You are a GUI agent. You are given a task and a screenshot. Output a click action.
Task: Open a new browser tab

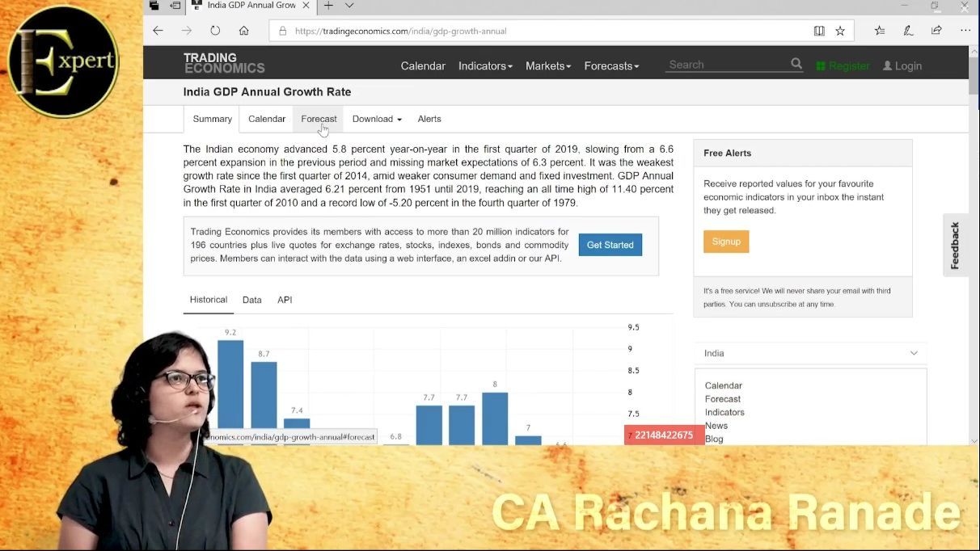[x=328, y=6]
